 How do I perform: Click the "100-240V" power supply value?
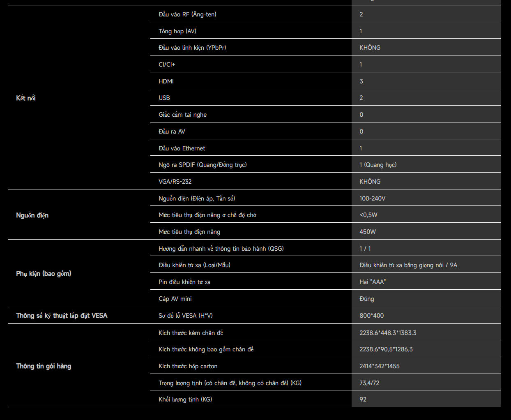tap(372, 198)
